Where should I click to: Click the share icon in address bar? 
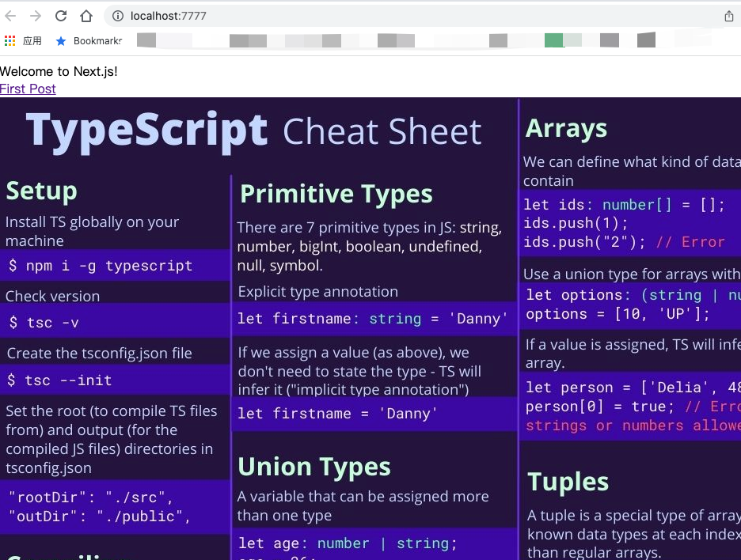coord(728,17)
